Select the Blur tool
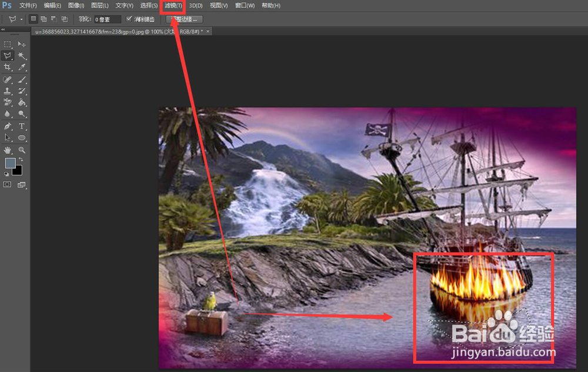Screen dimensions: 588x372 tap(7, 114)
